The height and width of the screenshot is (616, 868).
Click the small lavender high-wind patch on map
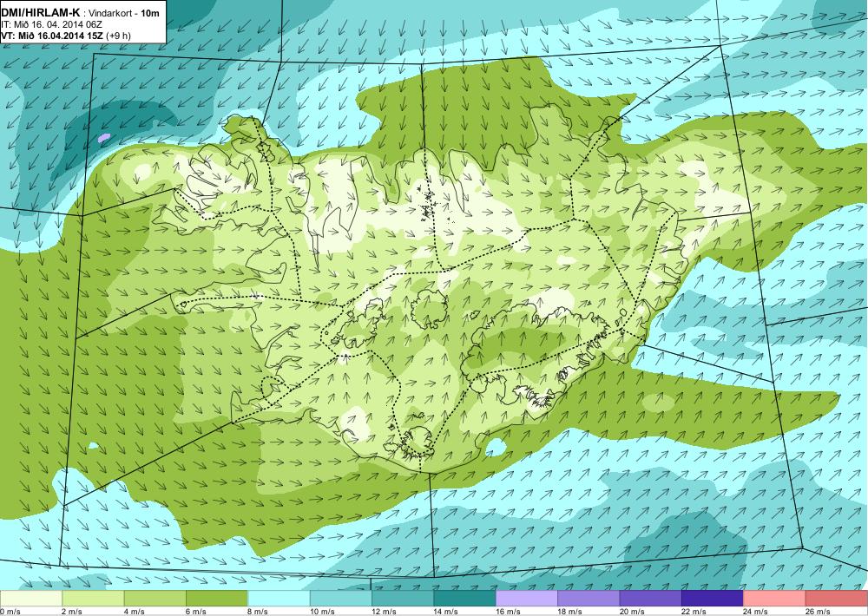pyautogui.click(x=104, y=138)
